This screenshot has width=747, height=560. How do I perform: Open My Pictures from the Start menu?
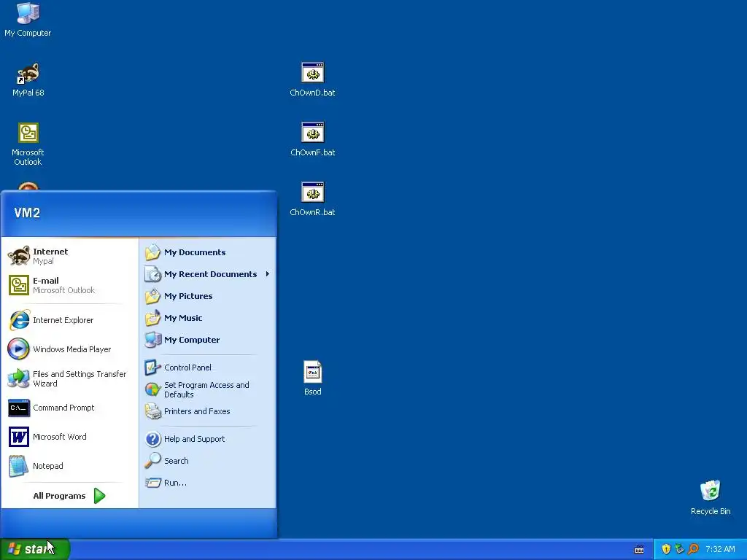207,296
